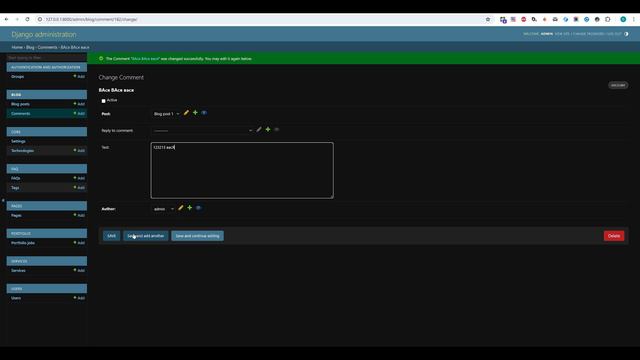Image resolution: width=640 pixels, height=360 pixels.
Task: Click Add next to Technologies
Action: coord(79,151)
